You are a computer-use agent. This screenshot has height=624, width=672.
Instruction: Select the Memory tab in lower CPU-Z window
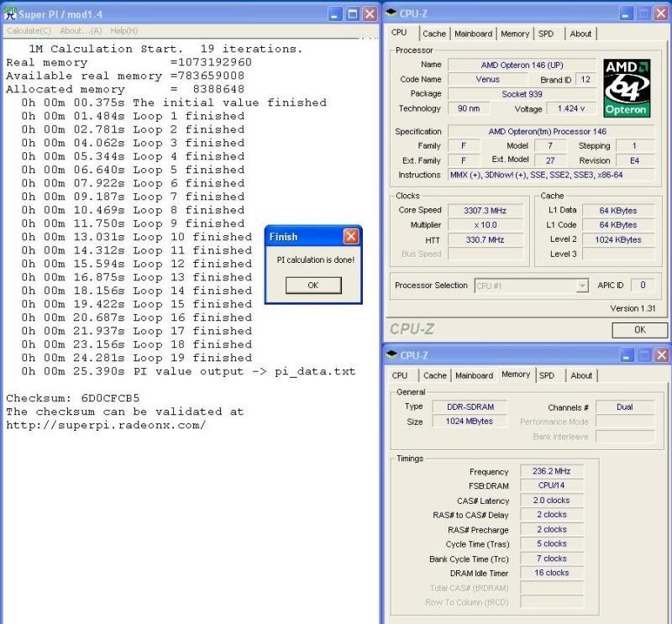516,375
